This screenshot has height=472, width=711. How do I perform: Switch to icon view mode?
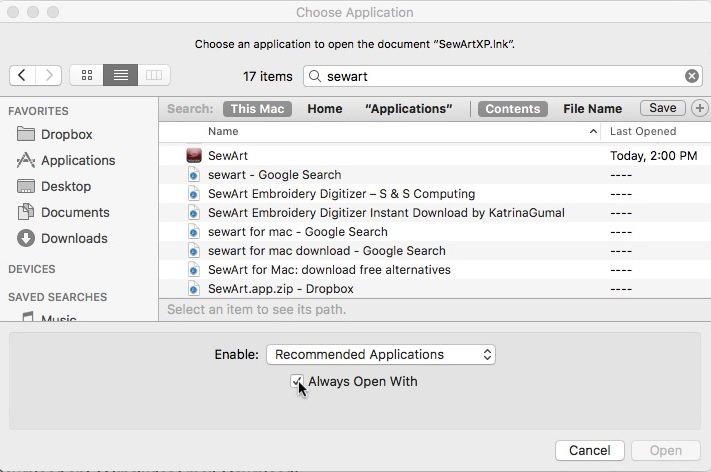(87, 75)
